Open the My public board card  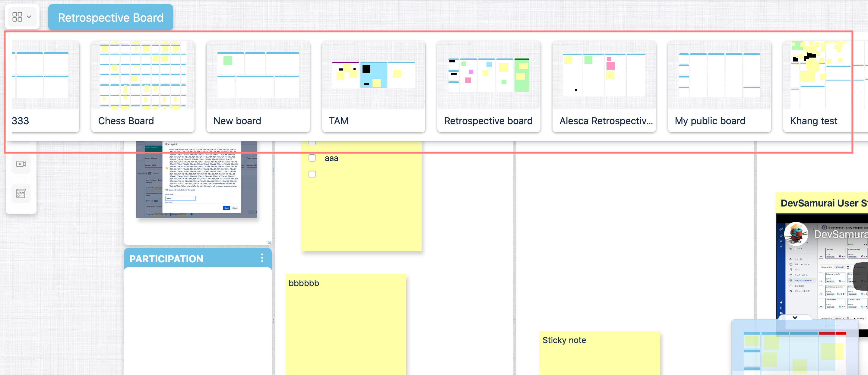tap(719, 87)
